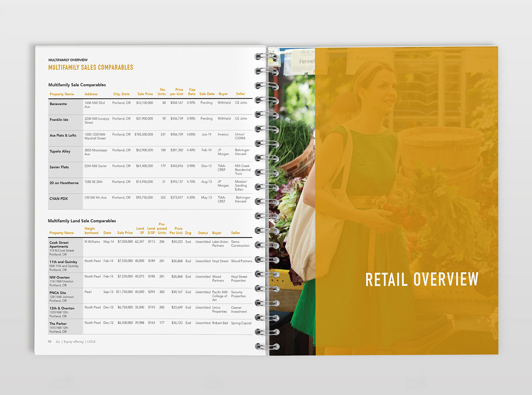Viewport: 532px width, 395px height.
Task: Click the '20 on Hawthorne' property name
Action: pos(64,183)
